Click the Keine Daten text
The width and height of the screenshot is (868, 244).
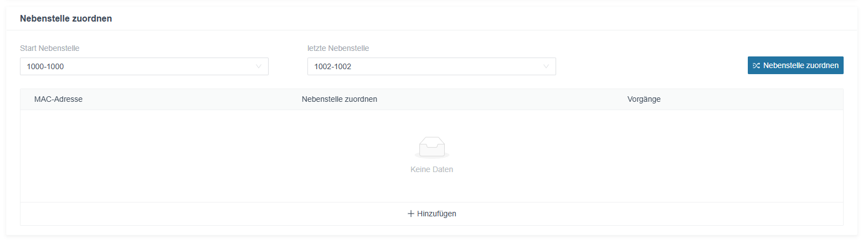432,169
